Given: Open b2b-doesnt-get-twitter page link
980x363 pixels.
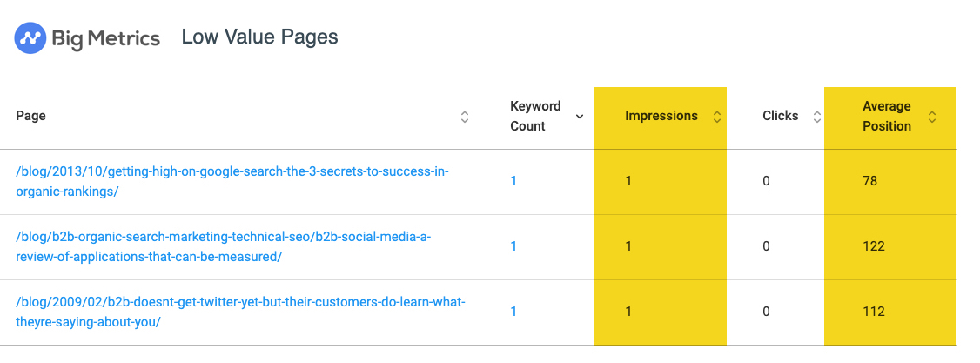Looking at the screenshot, I should coord(240,312).
